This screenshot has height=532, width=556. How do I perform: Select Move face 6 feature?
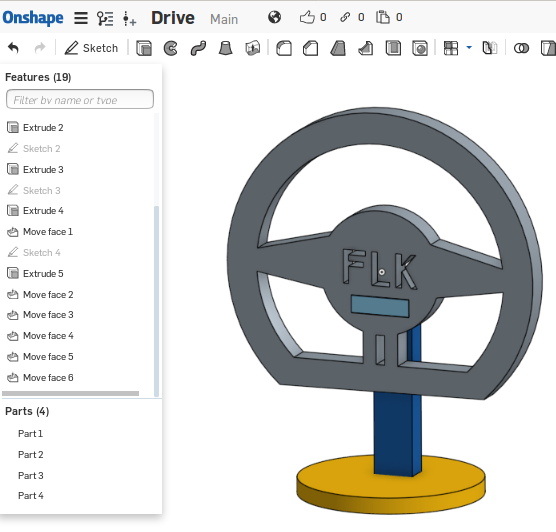tap(40, 378)
